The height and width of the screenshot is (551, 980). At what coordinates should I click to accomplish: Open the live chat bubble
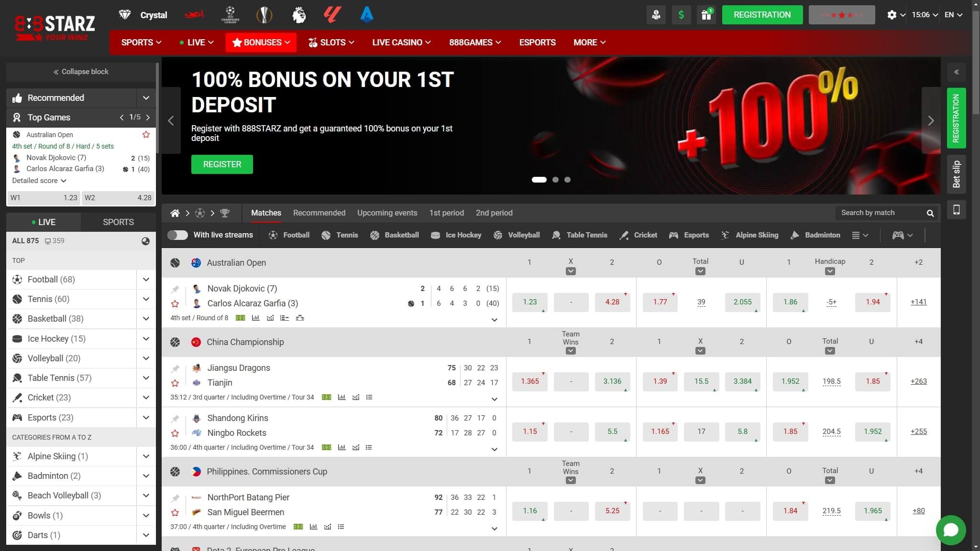coord(951,530)
